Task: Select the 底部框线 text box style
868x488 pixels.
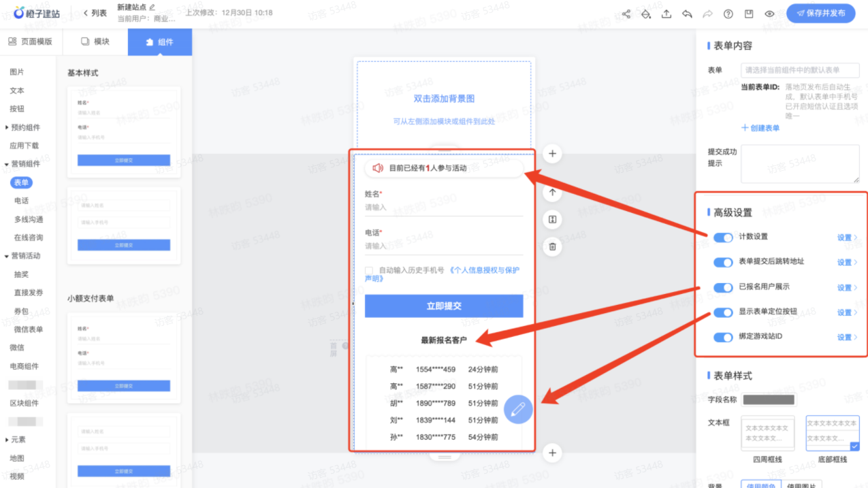Action: tap(832, 433)
